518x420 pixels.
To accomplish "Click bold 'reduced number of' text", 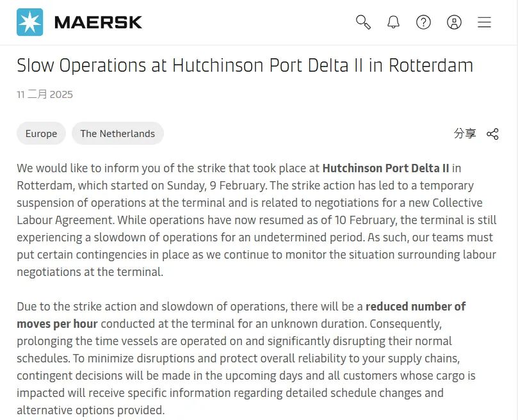I will click(x=416, y=307).
